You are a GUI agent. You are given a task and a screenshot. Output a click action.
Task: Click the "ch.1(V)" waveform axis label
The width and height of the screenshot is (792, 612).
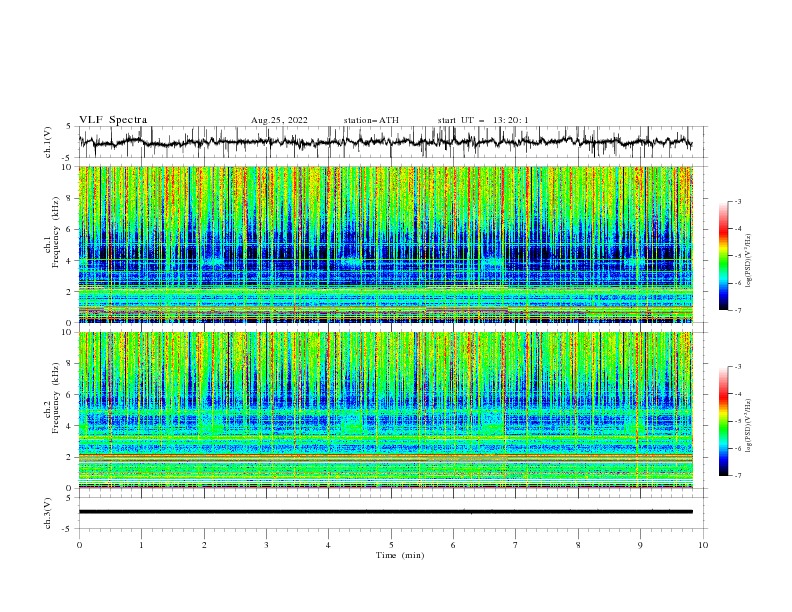(x=48, y=142)
